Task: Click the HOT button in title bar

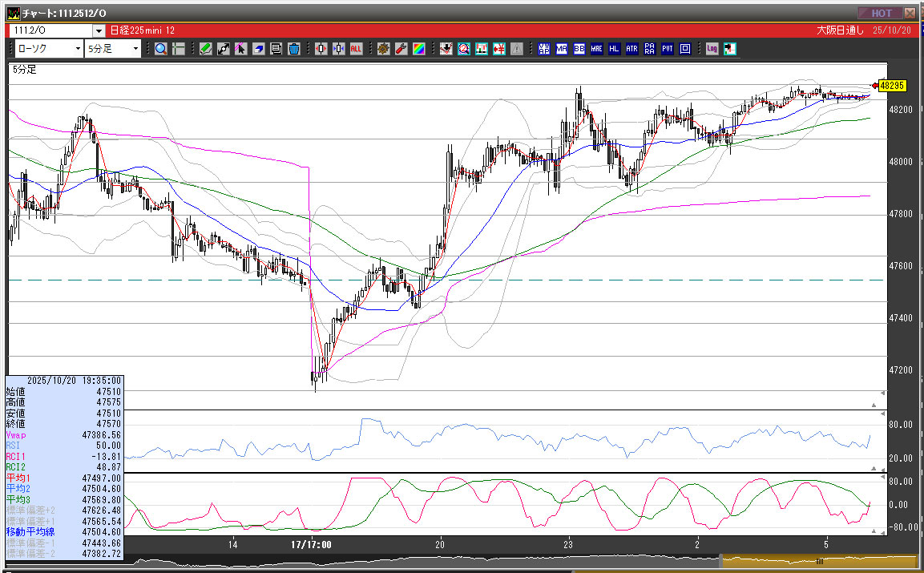Action: coord(880,14)
